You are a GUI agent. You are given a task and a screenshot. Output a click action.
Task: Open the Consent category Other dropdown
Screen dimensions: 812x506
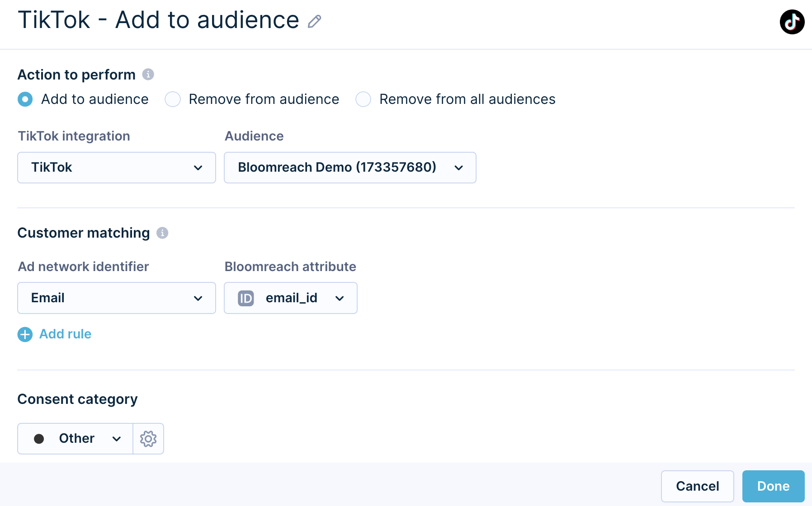coord(76,439)
